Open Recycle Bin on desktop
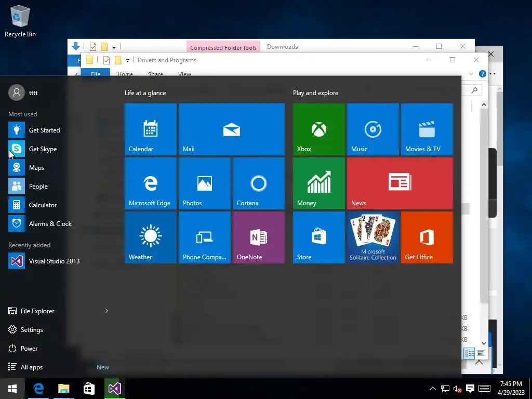The image size is (532, 399). coord(20,21)
